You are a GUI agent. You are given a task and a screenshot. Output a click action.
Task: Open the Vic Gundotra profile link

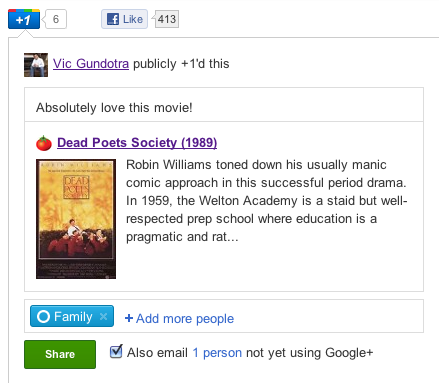tap(91, 64)
